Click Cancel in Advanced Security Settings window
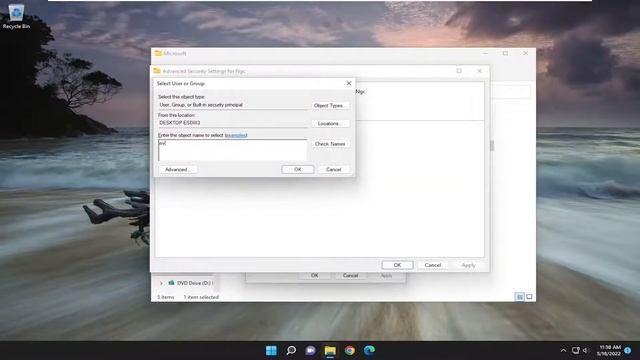This screenshot has height=360, width=640. 433,265
